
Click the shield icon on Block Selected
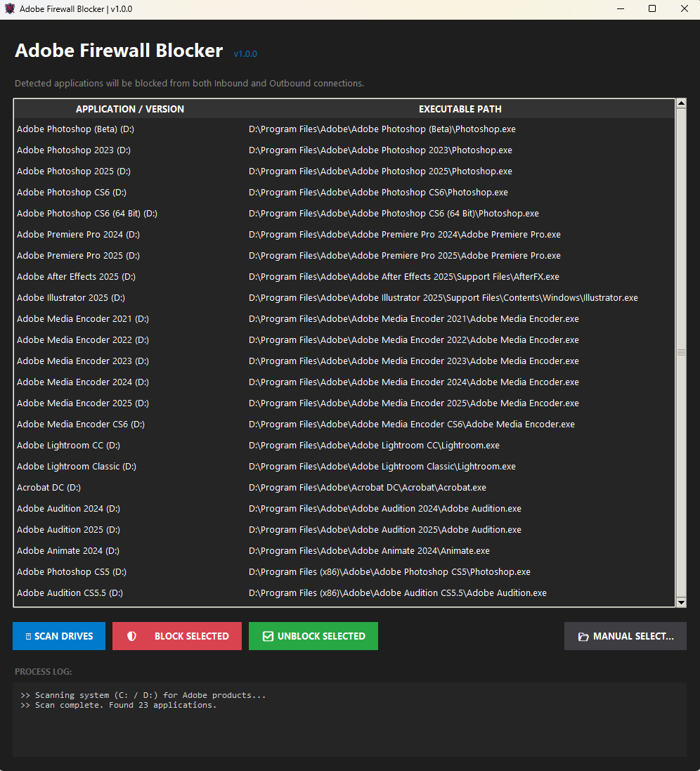131,636
